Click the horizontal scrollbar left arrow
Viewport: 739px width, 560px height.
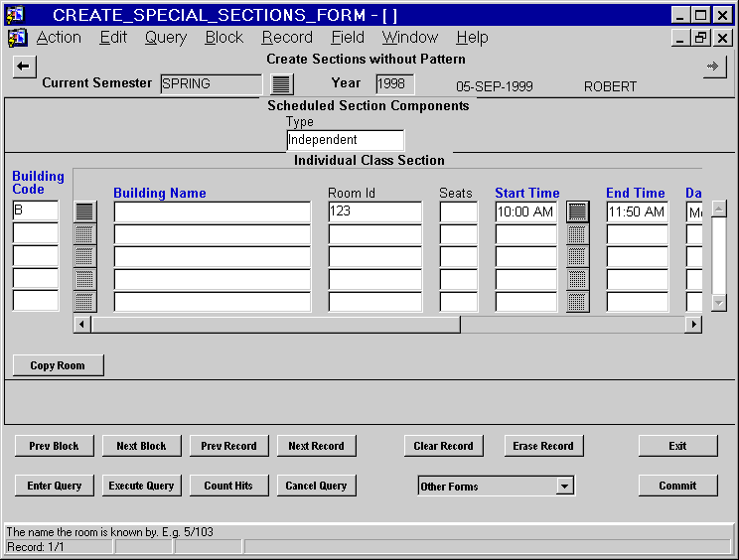(x=82, y=325)
